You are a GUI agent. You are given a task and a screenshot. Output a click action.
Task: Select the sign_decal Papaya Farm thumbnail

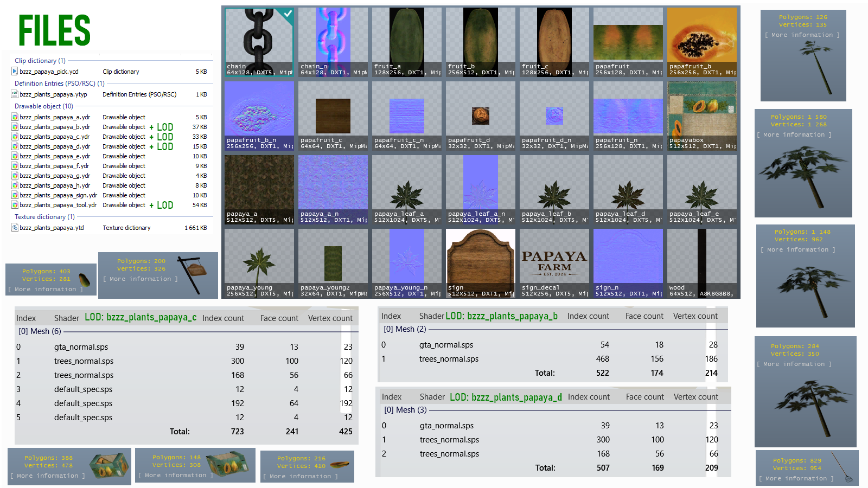pyautogui.click(x=554, y=263)
